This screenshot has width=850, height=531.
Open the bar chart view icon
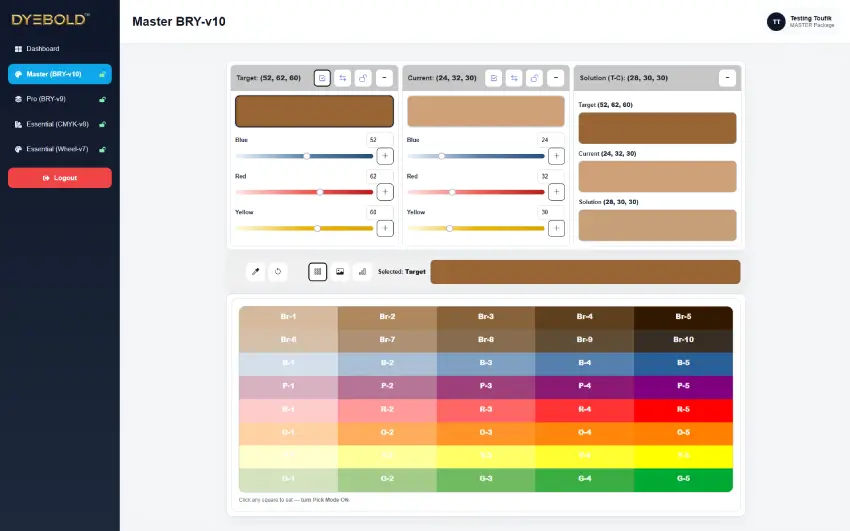pyautogui.click(x=362, y=271)
